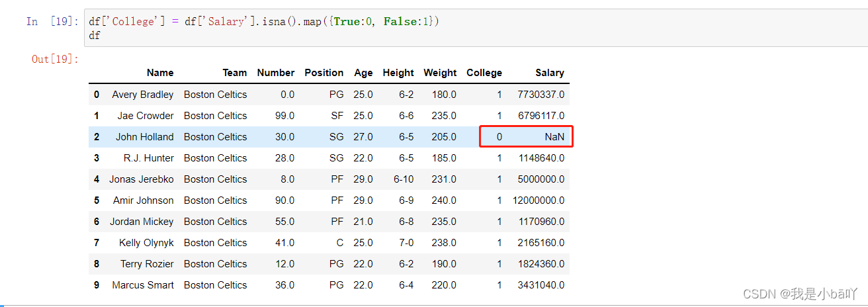
Task: Click the NaN salary value
Action: [554, 137]
